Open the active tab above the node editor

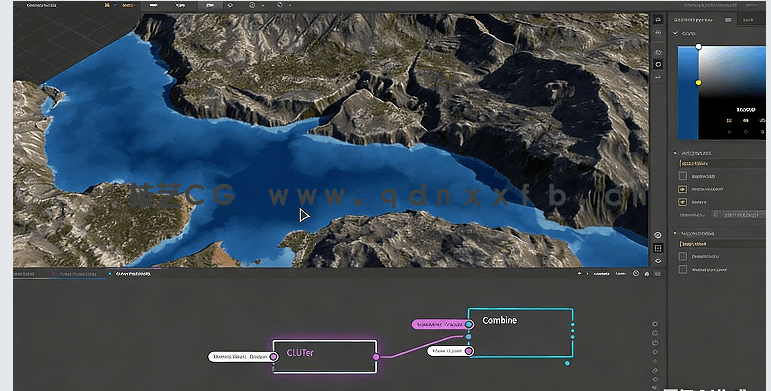click(133, 273)
